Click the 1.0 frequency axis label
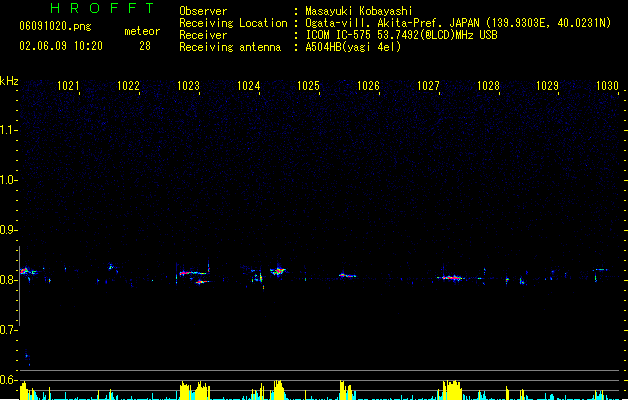 click(8, 180)
